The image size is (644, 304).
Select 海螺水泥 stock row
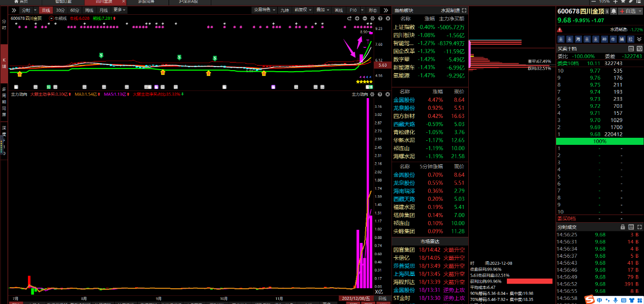tap(429, 157)
